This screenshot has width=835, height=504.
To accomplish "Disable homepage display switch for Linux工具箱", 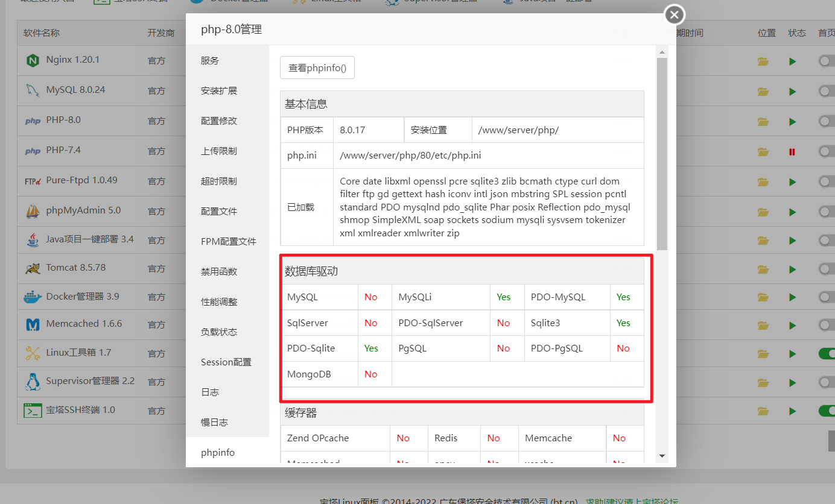I will pos(827,353).
